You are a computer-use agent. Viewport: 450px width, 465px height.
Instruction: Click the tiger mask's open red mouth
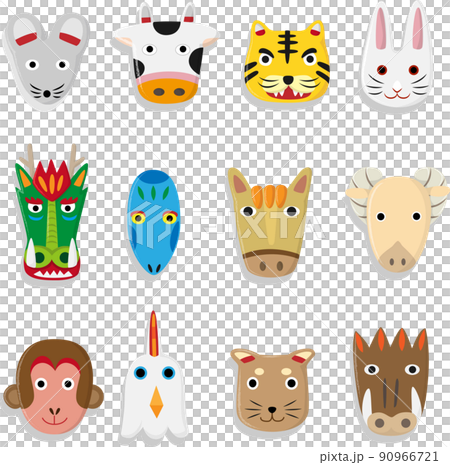click(288, 93)
